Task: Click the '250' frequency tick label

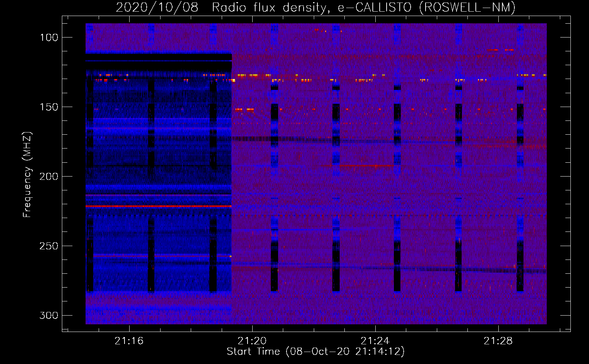Action: [49, 246]
